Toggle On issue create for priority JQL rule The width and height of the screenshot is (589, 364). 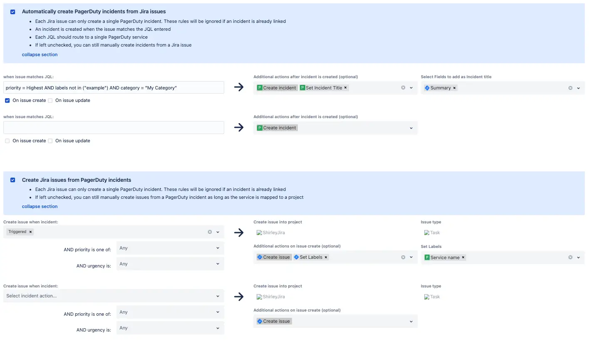(7, 101)
